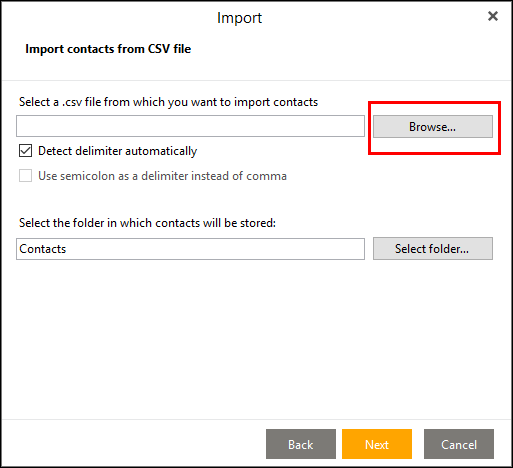This screenshot has width=513, height=468.
Task: Close the Import dialog with the X icon
Action: click(493, 16)
